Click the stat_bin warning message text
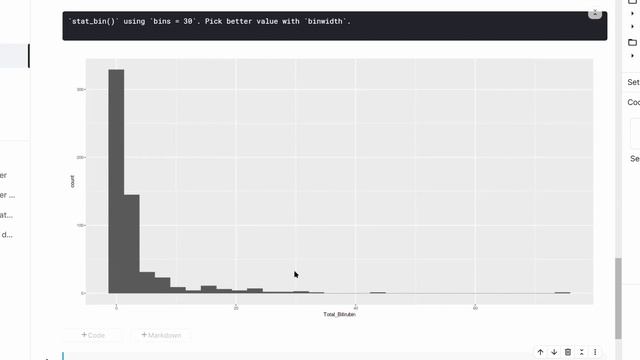Viewport: 640px width, 360px height. [209, 21]
